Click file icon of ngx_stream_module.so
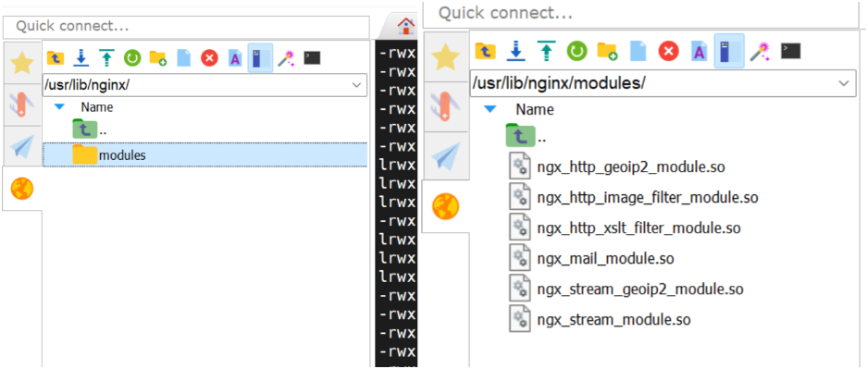 click(519, 319)
